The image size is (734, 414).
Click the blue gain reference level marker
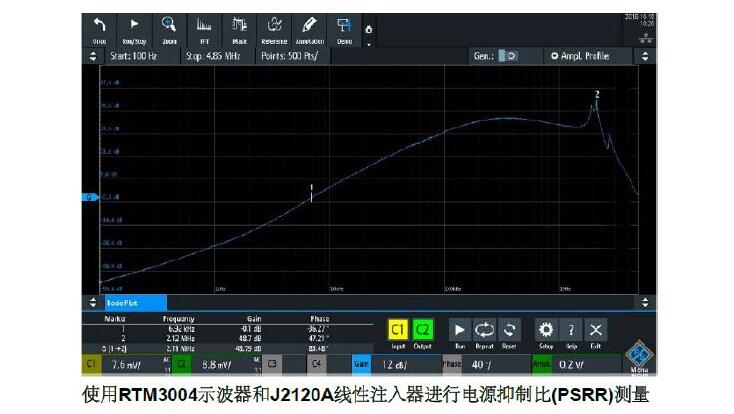tap(90, 198)
